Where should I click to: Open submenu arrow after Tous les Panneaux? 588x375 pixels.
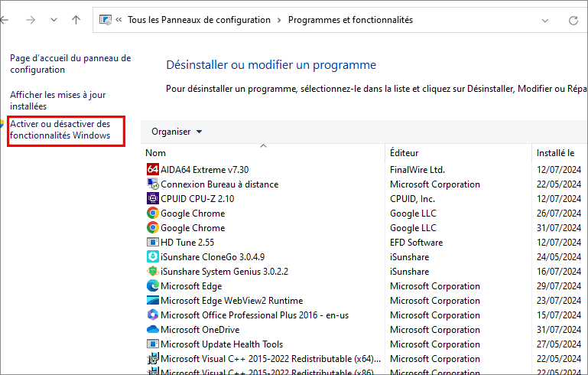(x=279, y=20)
